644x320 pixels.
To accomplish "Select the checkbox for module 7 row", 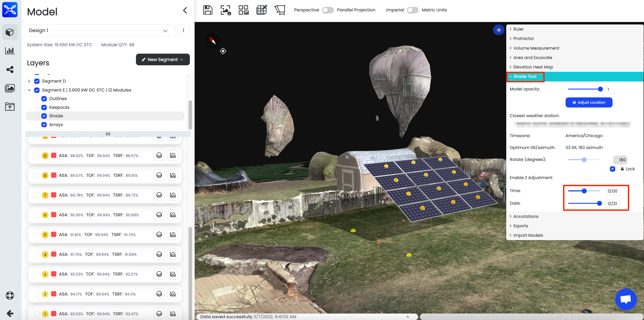I will point(37,195).
